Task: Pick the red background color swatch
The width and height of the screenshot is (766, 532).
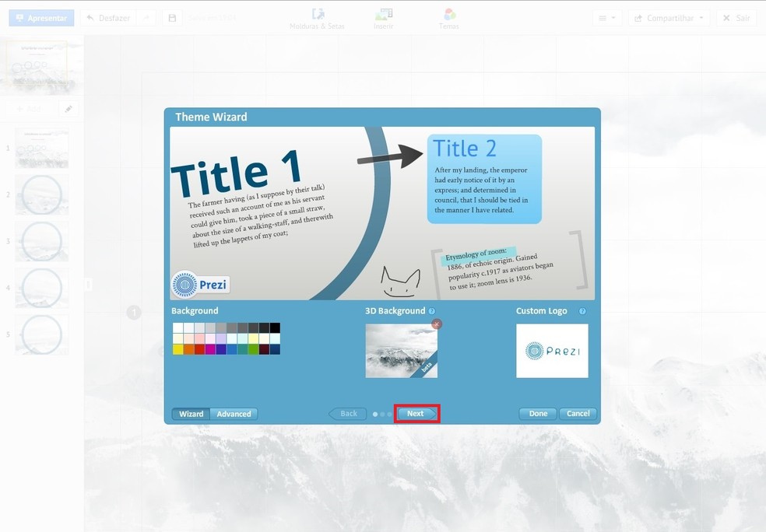Action: click(x=199, y=349)
